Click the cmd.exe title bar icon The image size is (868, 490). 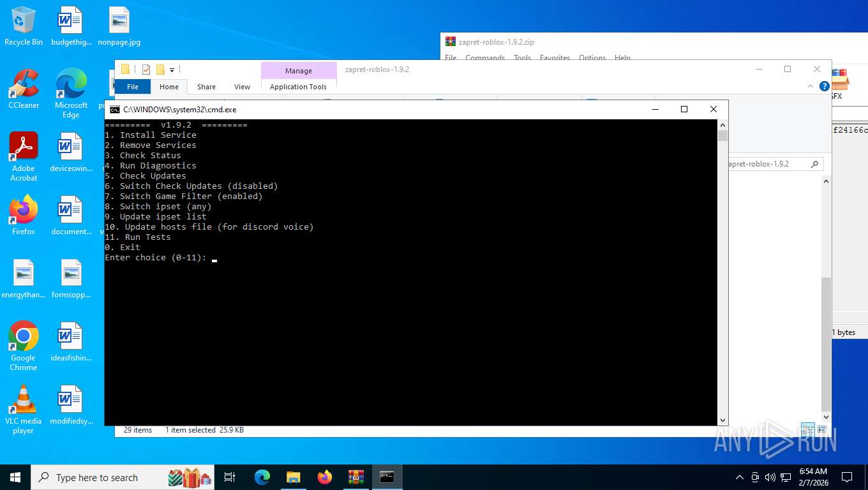[115, 110]
